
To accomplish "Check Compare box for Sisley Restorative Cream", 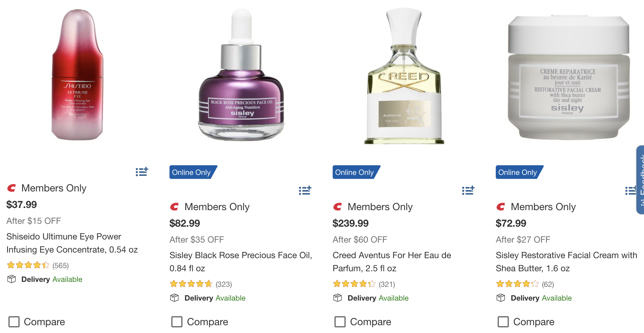I will (503, 322).
